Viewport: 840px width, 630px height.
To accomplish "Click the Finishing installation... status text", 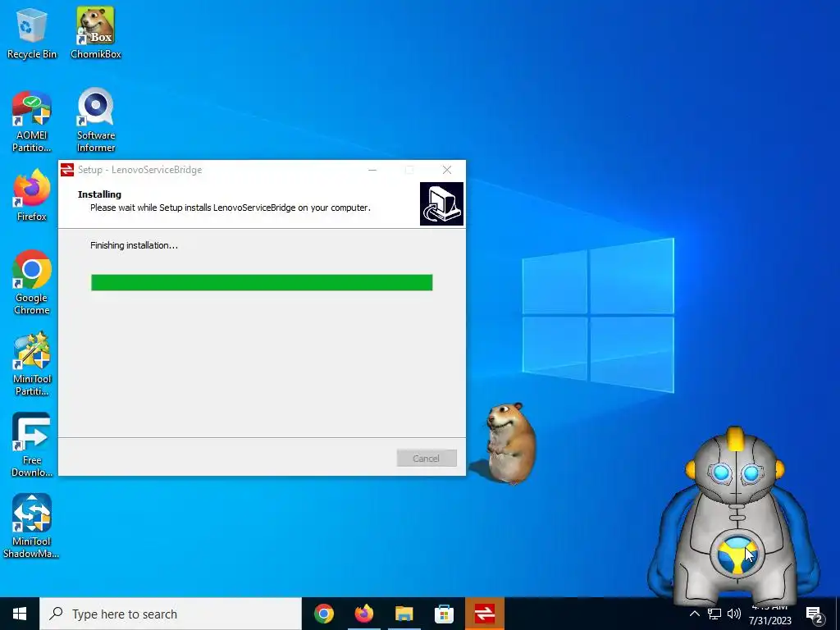I will 134,245.
